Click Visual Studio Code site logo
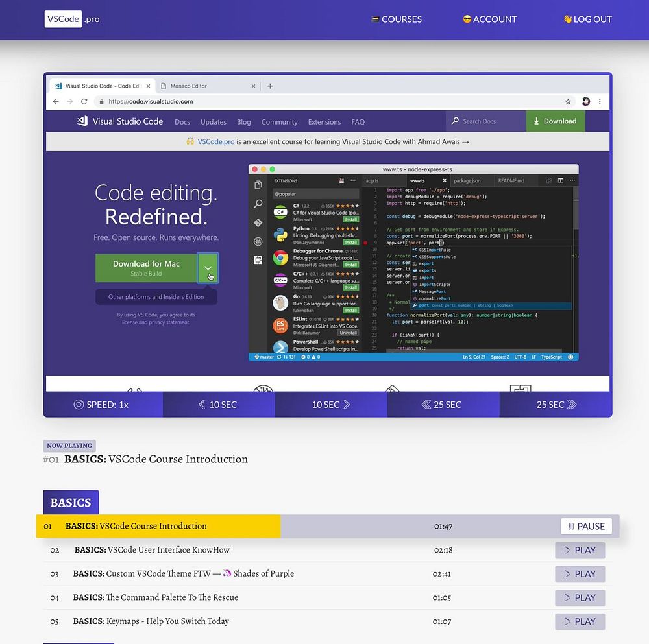The height and width of the screenshot is (644, 649). click(120, 121)
